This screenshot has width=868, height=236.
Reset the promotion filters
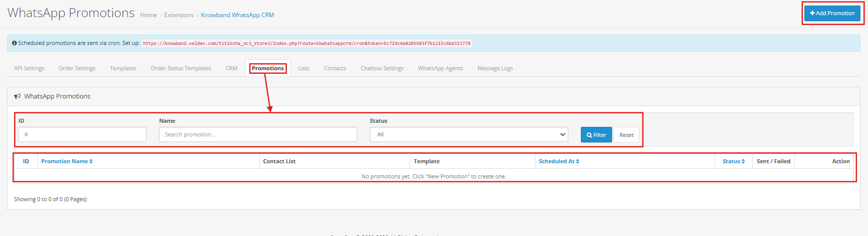pyautogui.click(x=626, y=135)
